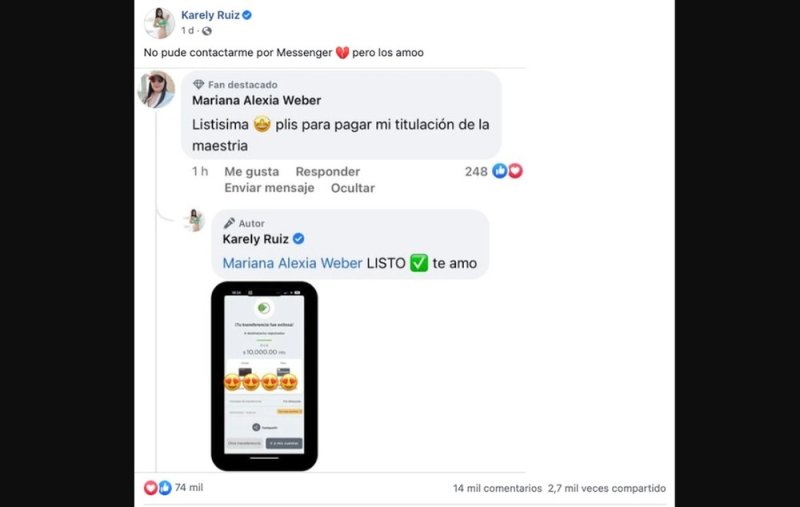
Task: Click the 2,7 mil veces compartido link
Action: pyautogui.click(x=607, y=488)
